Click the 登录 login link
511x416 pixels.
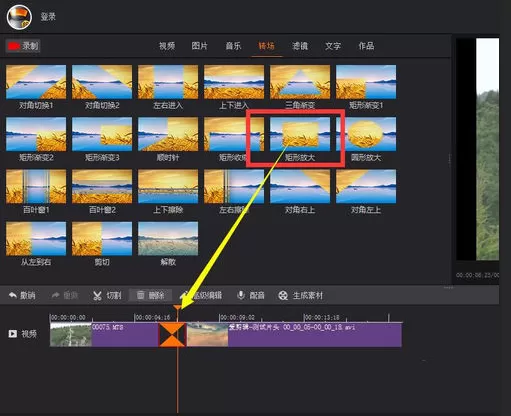pyautogui.click(x=48, y=17)
